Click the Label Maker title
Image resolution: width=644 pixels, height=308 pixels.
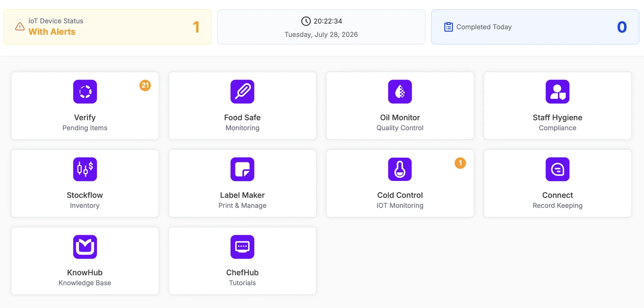point(242,195)
